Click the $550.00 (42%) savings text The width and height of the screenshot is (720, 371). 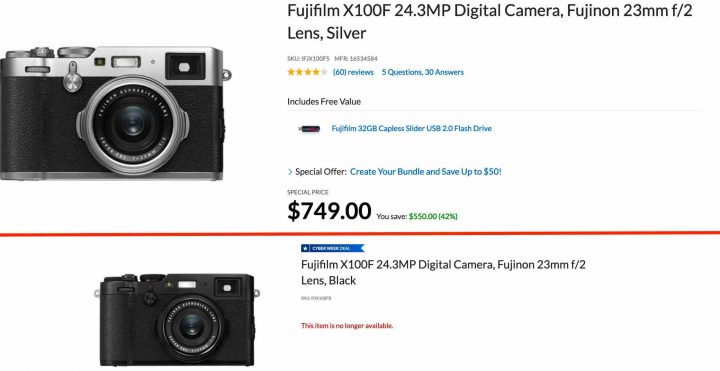click(x=433, y=216)
